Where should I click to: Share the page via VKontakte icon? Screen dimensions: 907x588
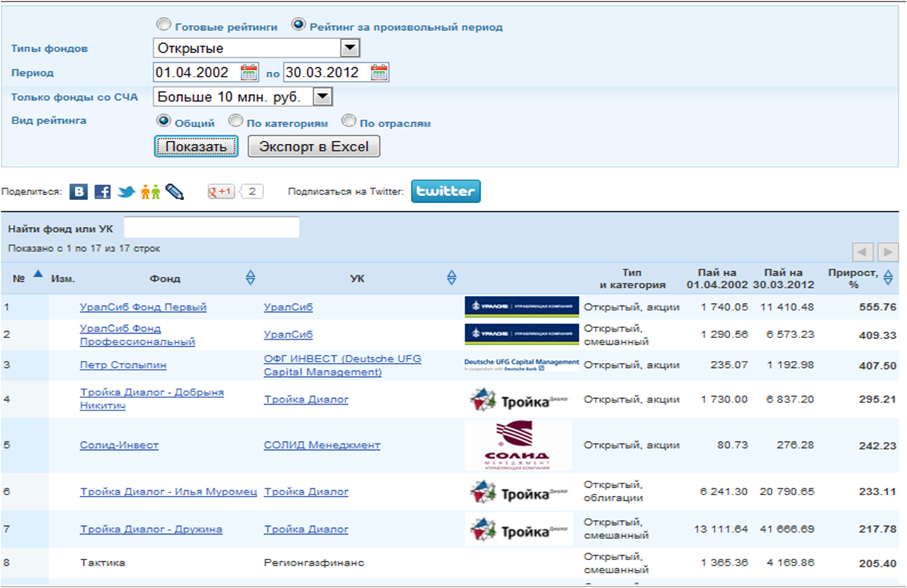point(79,192)
